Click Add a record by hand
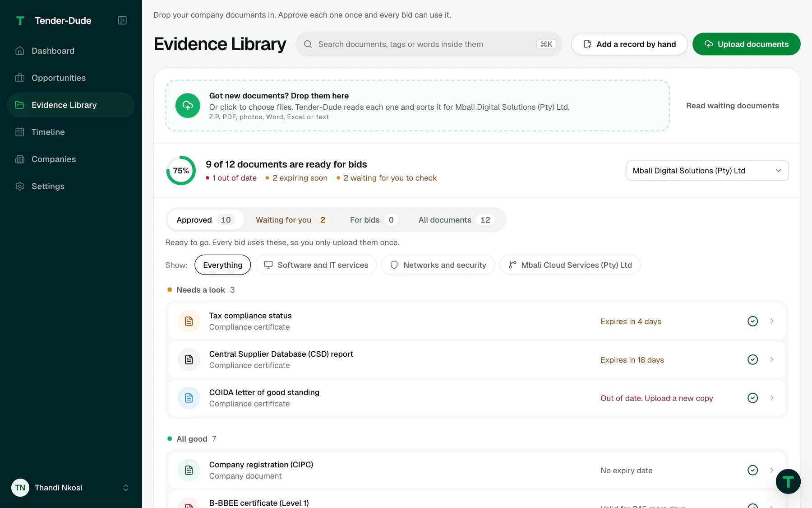812x508 pixels. [x=630, y=44]
